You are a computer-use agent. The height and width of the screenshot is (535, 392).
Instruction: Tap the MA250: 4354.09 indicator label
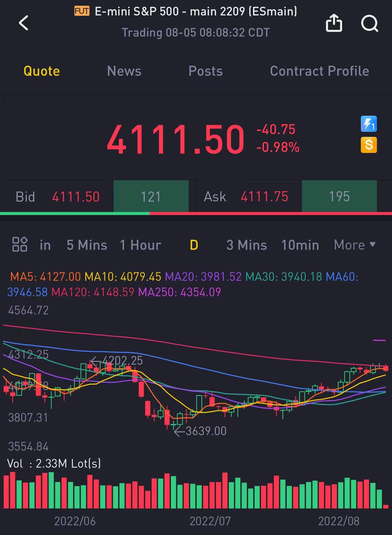[180, 292]
